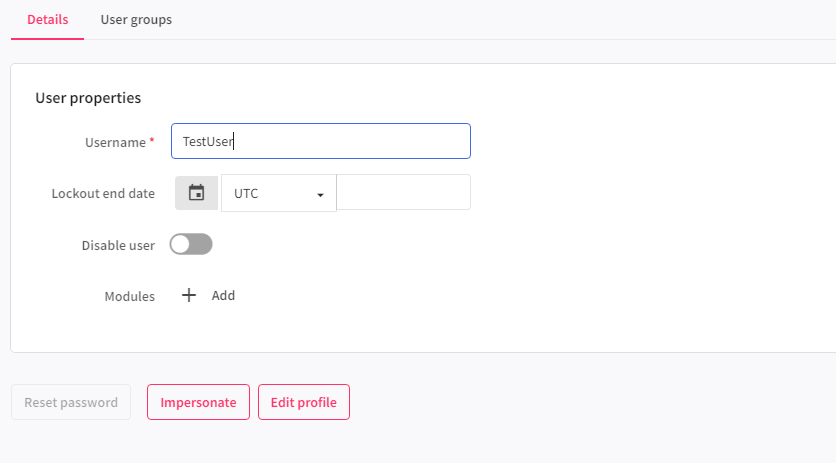This screenshot has width=836, height=463.
Task: Click the Username field label
Action: tap(115, 142)
